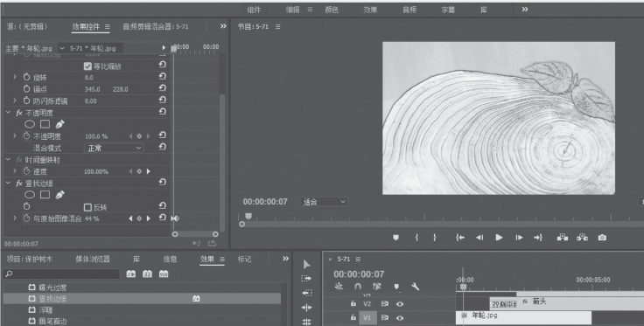Create ellipse mask under 查找边缘
Image resolution: width=644 pixels, height=326 pixels.
(x=30, y=195)
